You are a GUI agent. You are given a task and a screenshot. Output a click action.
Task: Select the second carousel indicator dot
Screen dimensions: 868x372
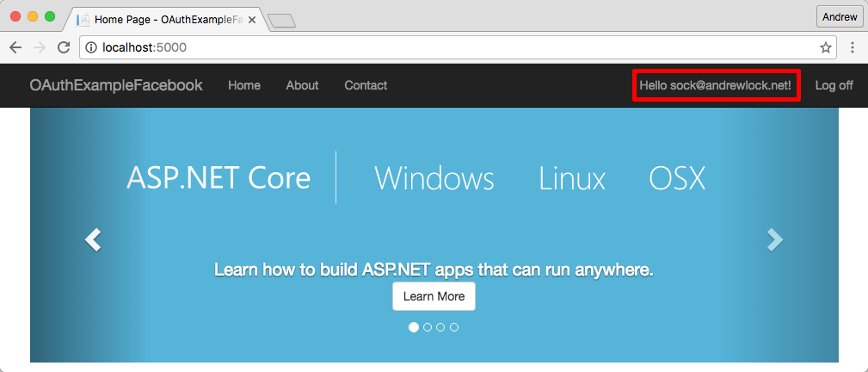tap(428, 327)
